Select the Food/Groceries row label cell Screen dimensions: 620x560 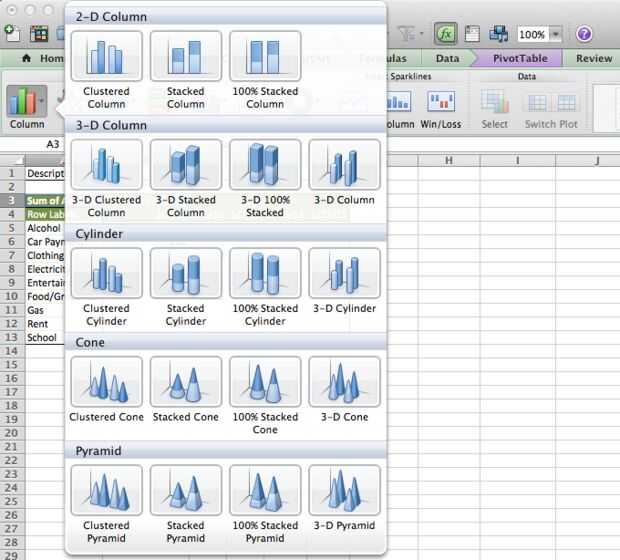pos(45,296)
